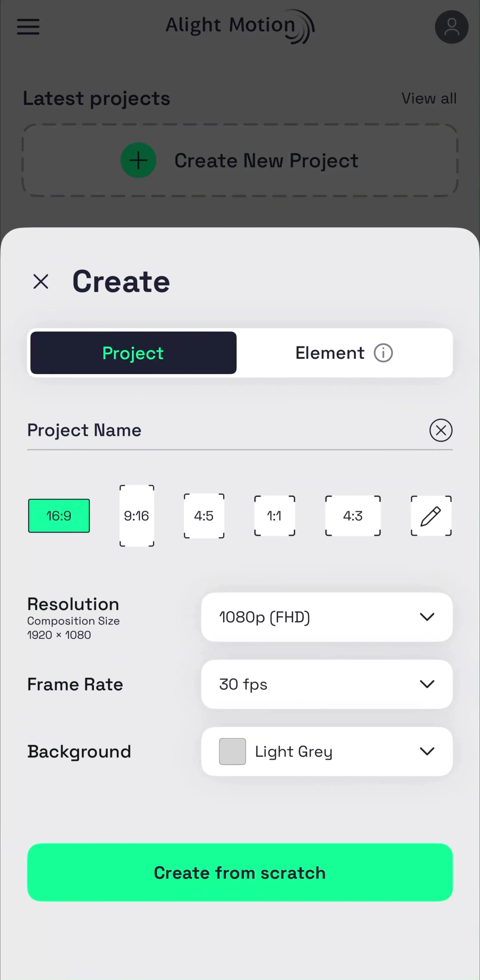
Task: Close the Create panel with X
Action: (x=41, y=282)
